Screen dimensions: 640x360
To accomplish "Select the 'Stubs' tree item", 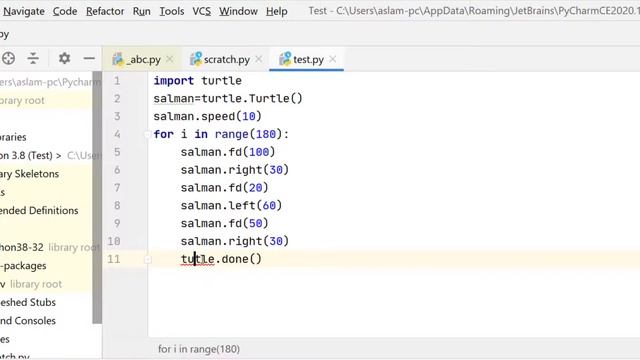I will click(28, 302).
